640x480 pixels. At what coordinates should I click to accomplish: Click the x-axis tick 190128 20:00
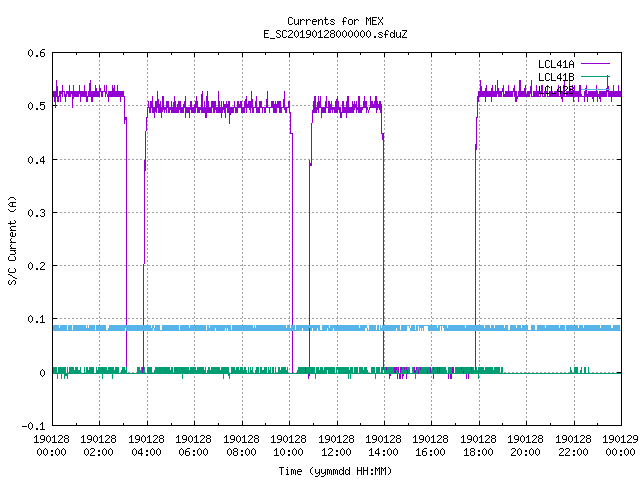tap(526, 446)
